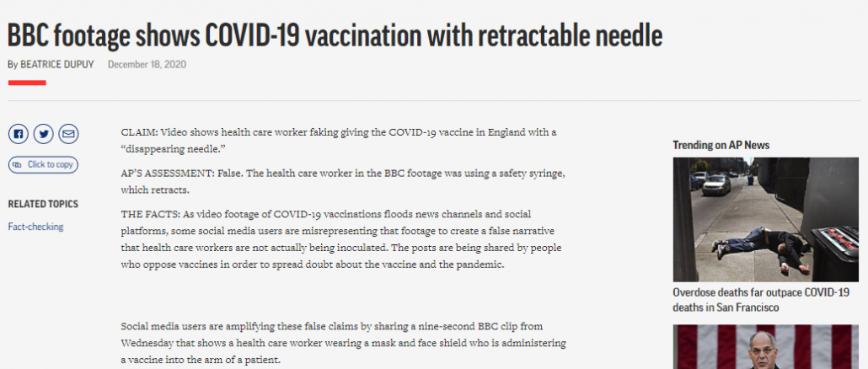Click the AP'S ASSESSMENT paragraph
This screenshot has height=369, width=868.
click(x=343, y=181)
